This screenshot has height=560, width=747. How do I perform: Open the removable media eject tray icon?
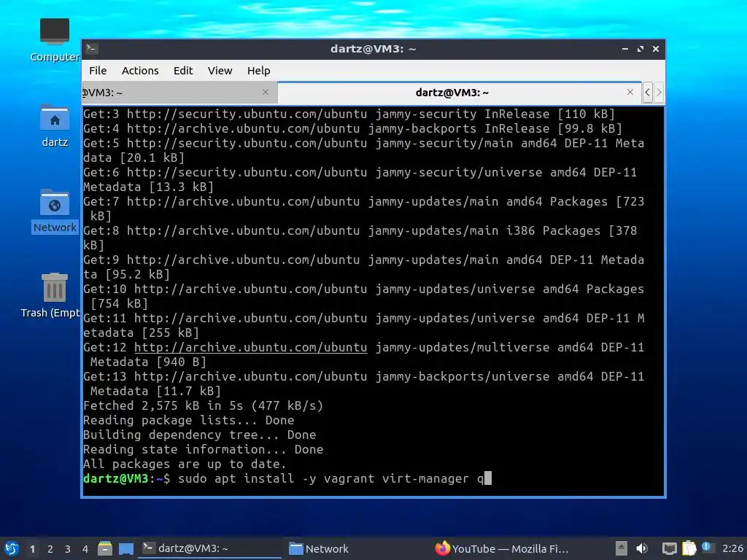pos(621,548)
